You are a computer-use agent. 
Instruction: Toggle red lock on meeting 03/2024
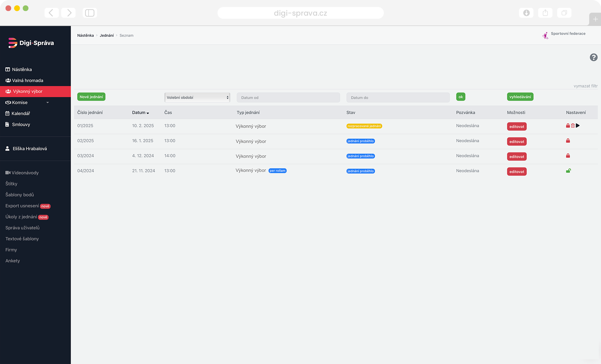click(568, 156)
